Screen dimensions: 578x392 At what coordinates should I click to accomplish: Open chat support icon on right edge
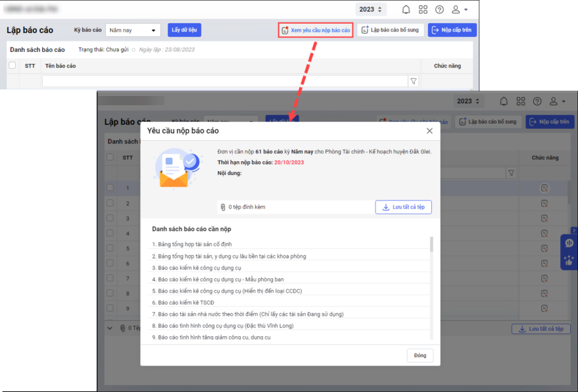[x=569, y=243]
